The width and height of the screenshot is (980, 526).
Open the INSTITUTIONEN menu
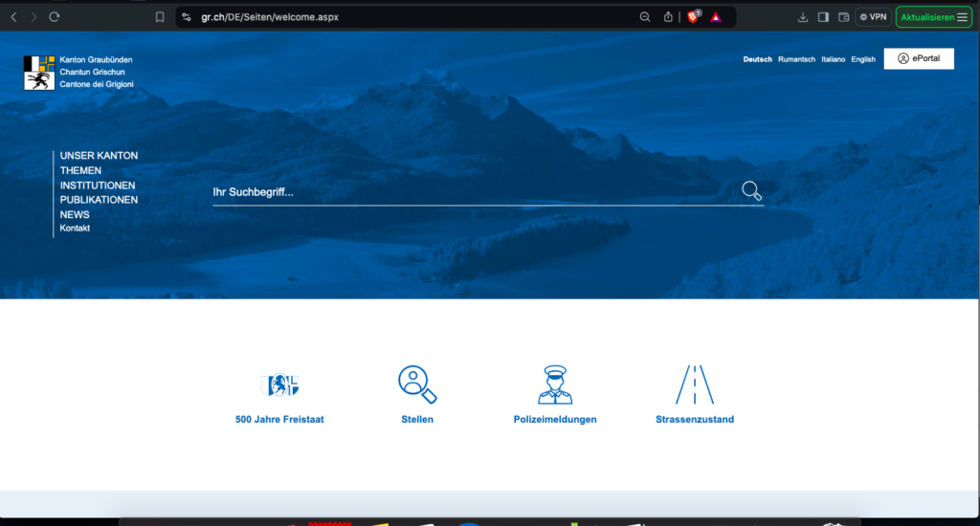pos(98,186)
